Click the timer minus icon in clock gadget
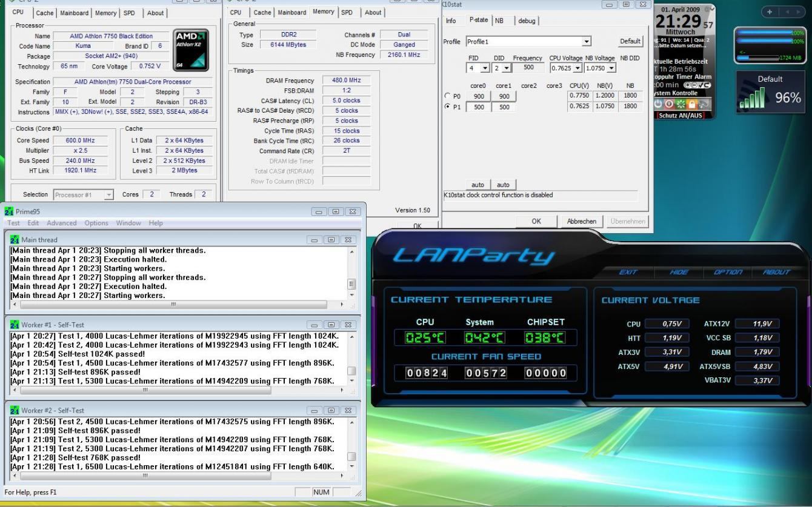The image size is (812, 507). tap(694, 85)
